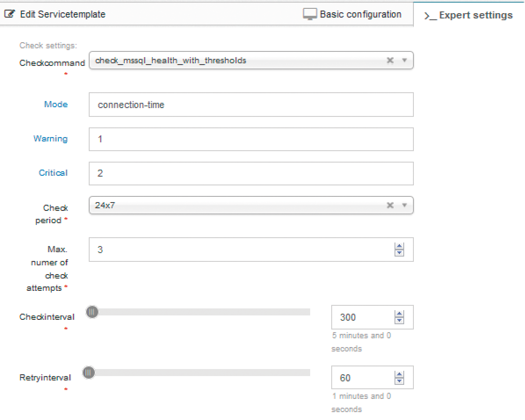Click the down spinner on the Retryinterval 60 field
Viewport: 525px width, 420px height.
[399, 380]
